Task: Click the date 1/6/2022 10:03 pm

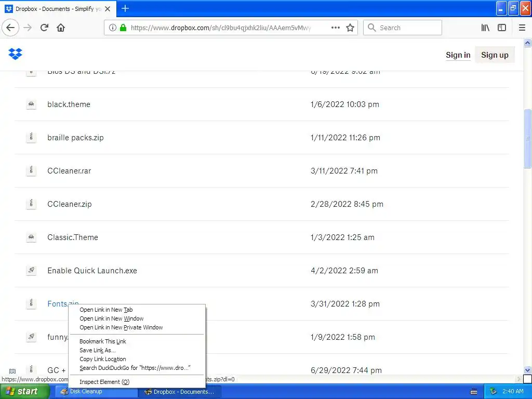Action: tap(345, 104)
